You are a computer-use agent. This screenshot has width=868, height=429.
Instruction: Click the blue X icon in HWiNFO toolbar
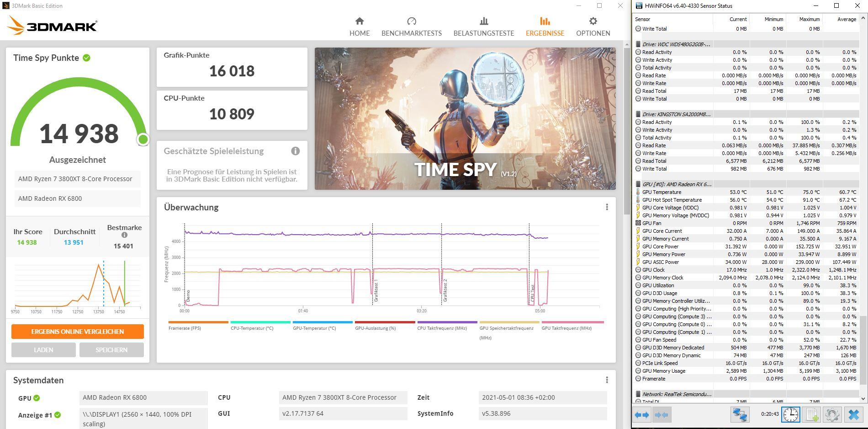coord(853,415)
